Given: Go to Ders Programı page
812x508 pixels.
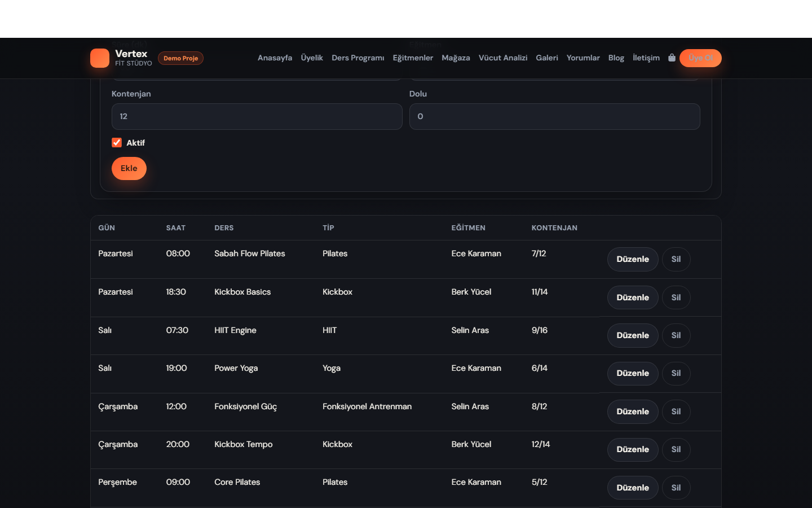Looking at the screenshot, I should pyautogui.click(x=358, y=58).
